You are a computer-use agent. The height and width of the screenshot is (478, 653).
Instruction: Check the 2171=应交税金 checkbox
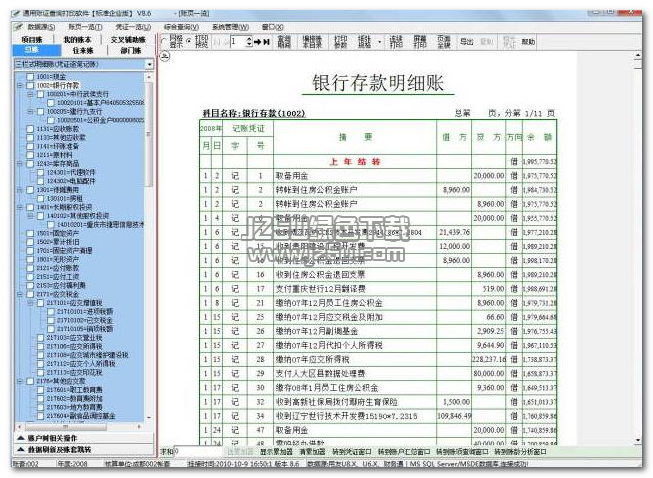click(30, 295)
